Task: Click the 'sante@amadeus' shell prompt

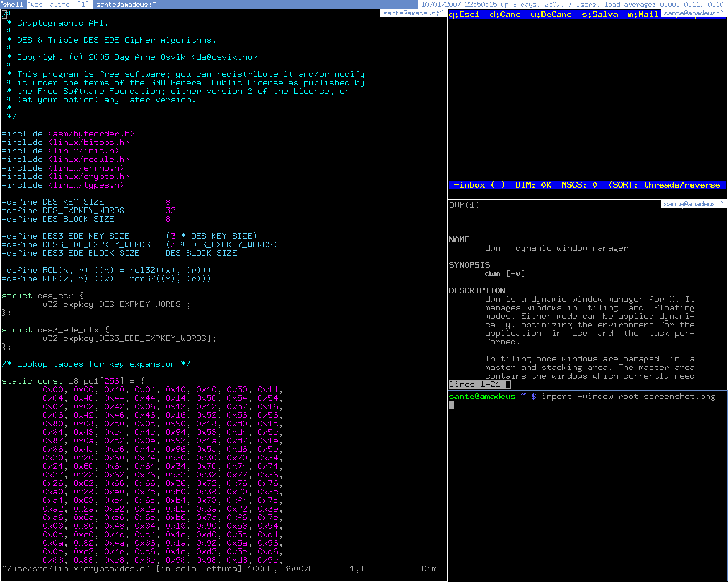Action: pos(482,396)
